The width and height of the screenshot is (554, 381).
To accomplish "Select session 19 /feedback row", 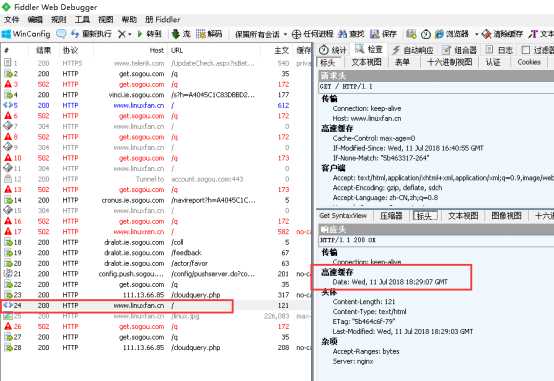I will (156, 253).
